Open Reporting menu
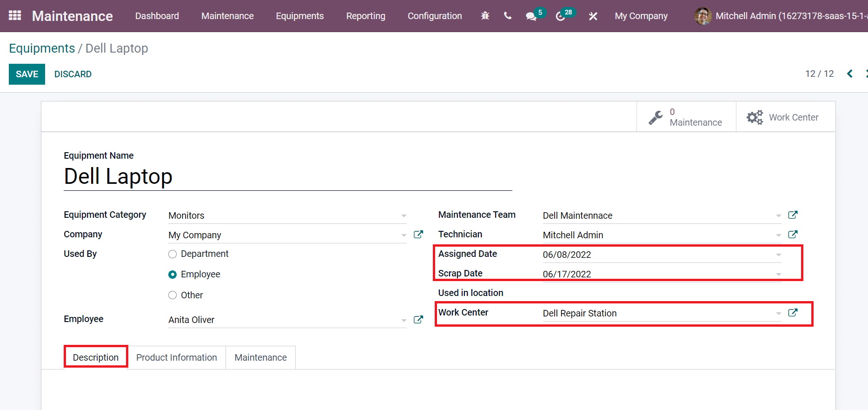 click(366, 16)
